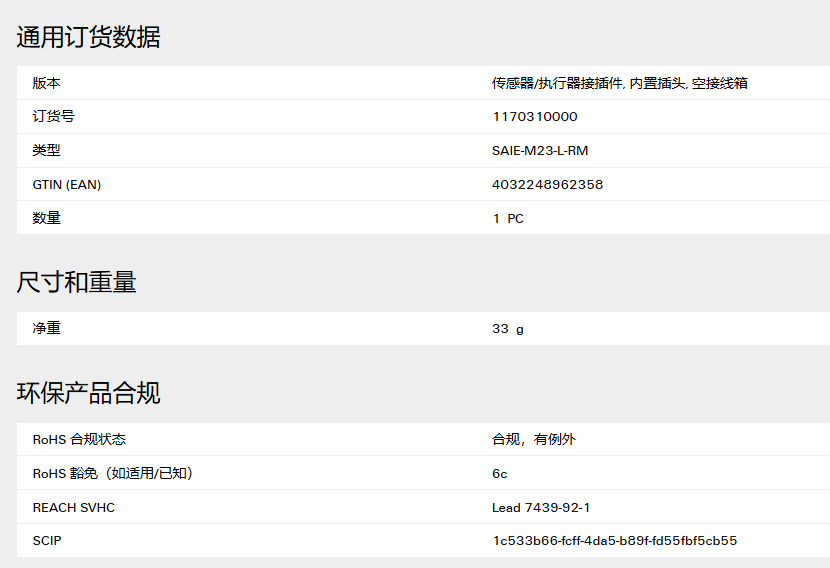Select exemption value 6c
The image size is (830, 568).
[x=500, y=474]
